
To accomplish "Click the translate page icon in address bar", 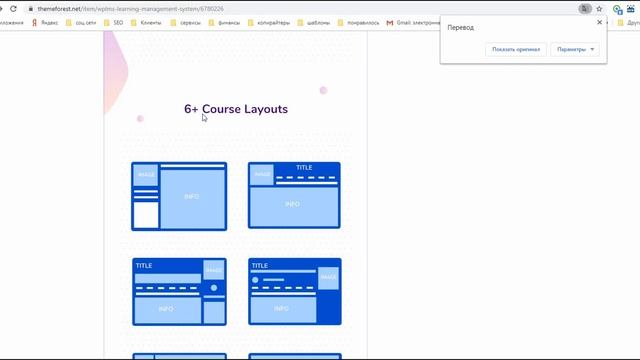I will (585, 9).
